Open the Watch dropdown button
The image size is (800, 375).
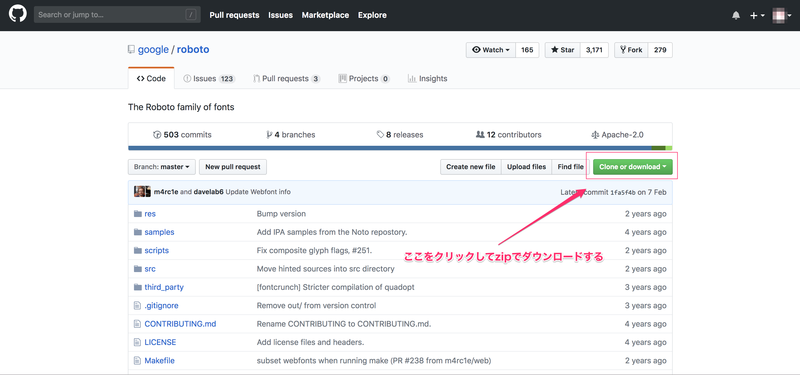pyautogui.click(x=491, y=50)
